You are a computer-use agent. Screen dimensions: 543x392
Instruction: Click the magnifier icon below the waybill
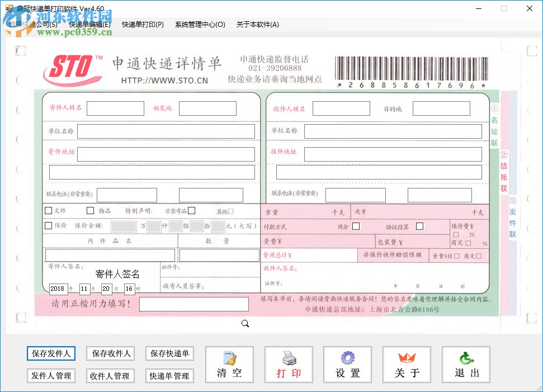coord(244,323)
